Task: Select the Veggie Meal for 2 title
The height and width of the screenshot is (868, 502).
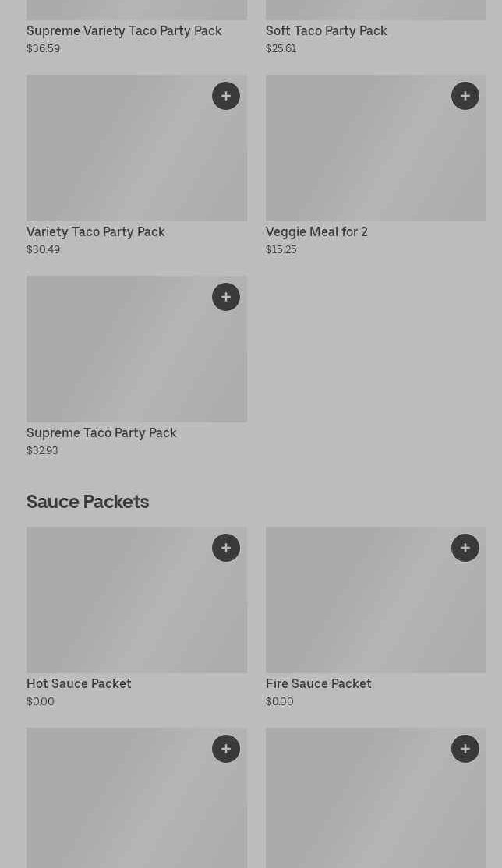Action: (316, 232)
